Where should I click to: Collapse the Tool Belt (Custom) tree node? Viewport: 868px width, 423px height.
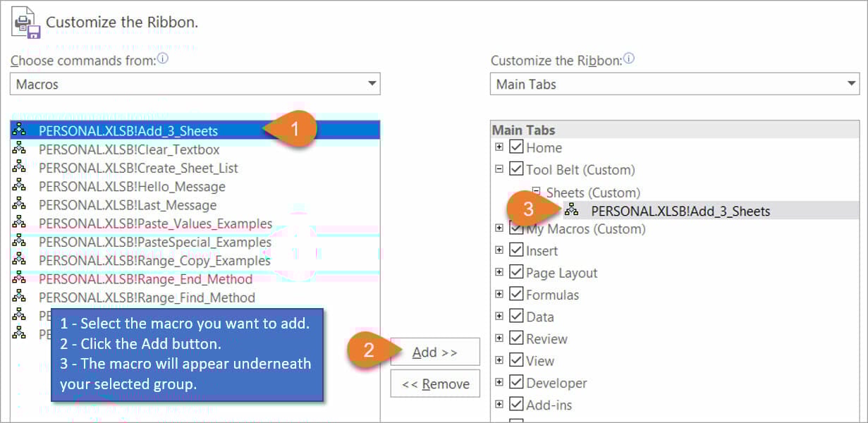point(499,169)
